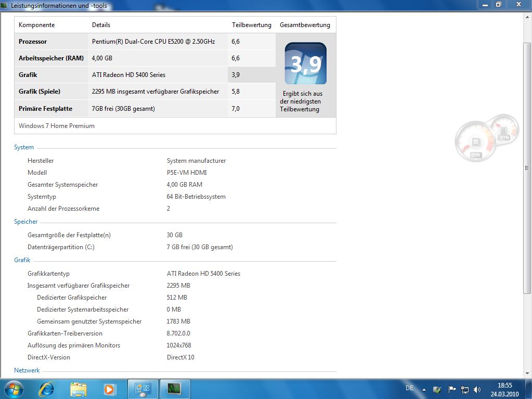The width and height of the screenshot is (532, 399).
Task: Click the 5,8 subscore for Grafik (Spiele)
Action: (x=236, y=91)
